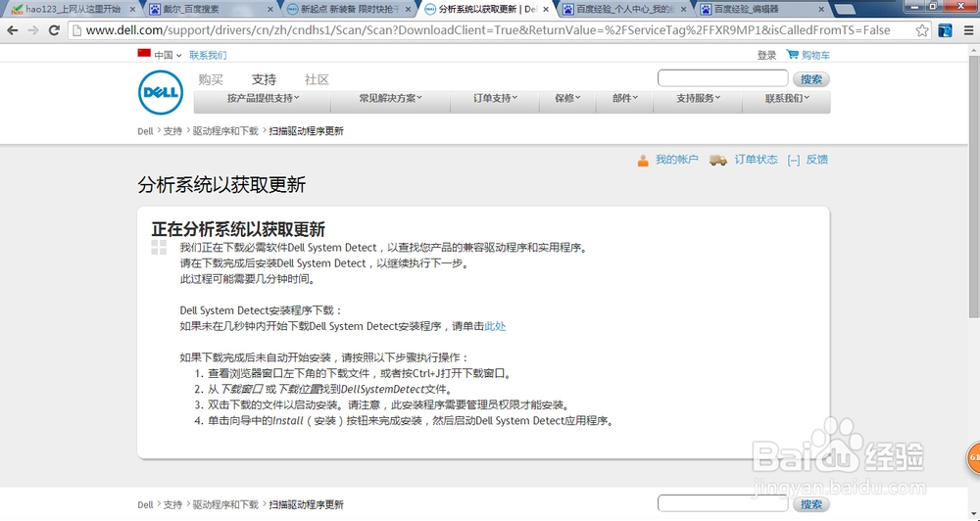Click the bottom search input field

click(722, 503)
